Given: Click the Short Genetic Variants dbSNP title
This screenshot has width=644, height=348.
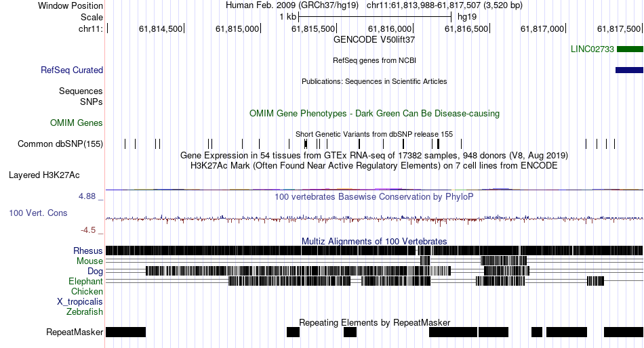Looking at the screenshot, I should point(374,134).
